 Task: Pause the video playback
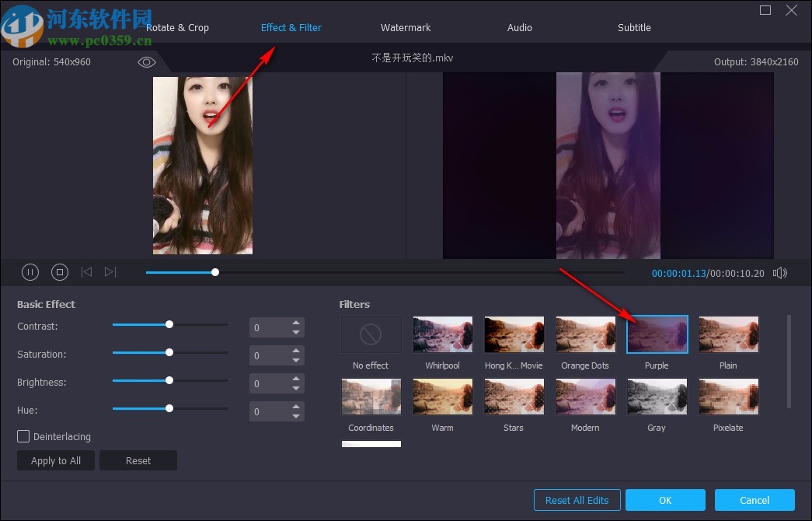tap(30, 272)
